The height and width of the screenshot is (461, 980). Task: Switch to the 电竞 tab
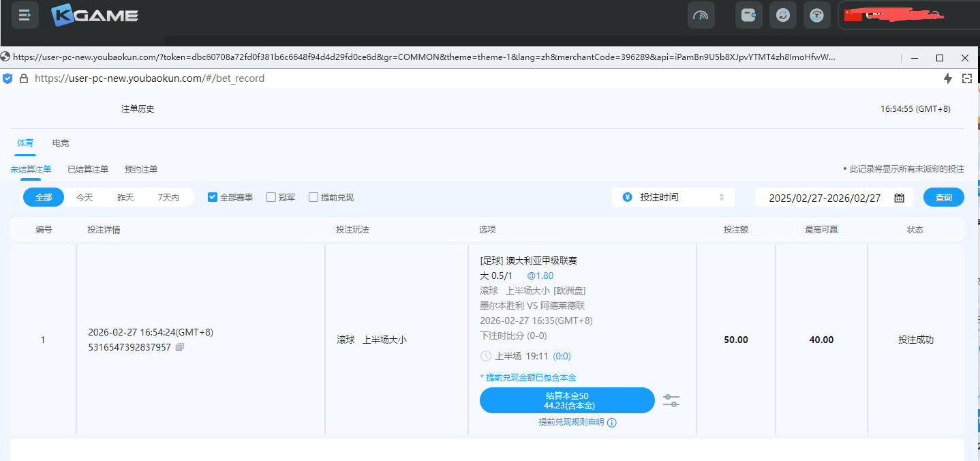pyautogui.click(x=61, y=143)
